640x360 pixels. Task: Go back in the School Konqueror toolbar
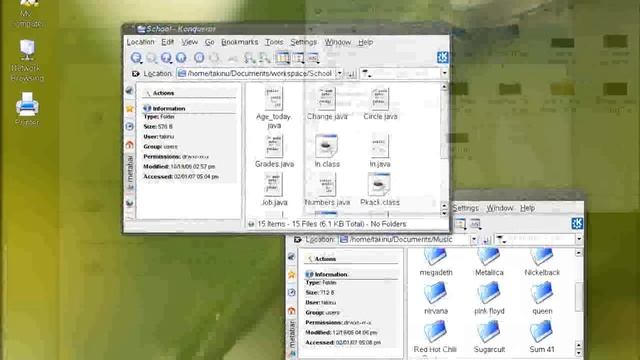(136, 58)
